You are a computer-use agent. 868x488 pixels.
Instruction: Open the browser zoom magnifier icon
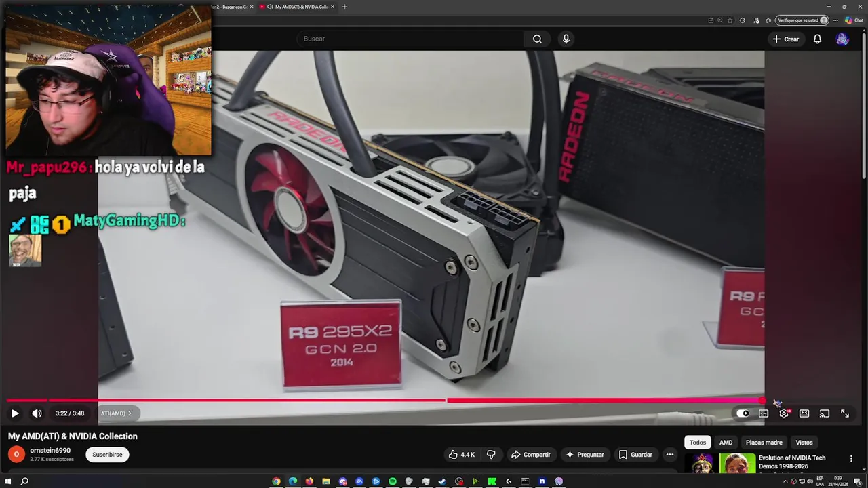click(720, 20)
